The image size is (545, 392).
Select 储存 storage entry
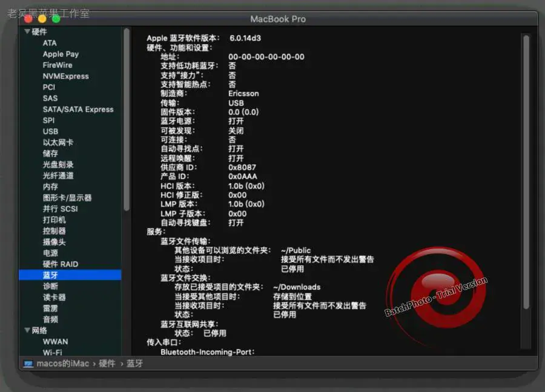pos(50,154)
